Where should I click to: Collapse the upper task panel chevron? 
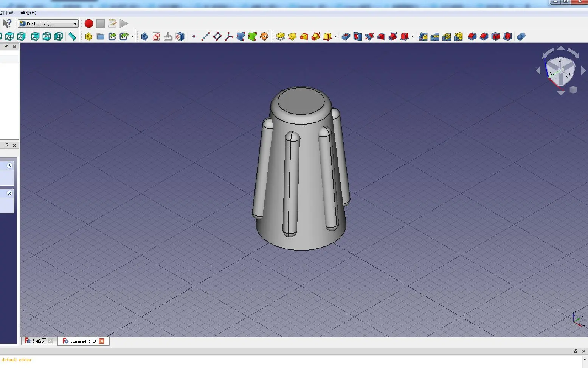10,165
